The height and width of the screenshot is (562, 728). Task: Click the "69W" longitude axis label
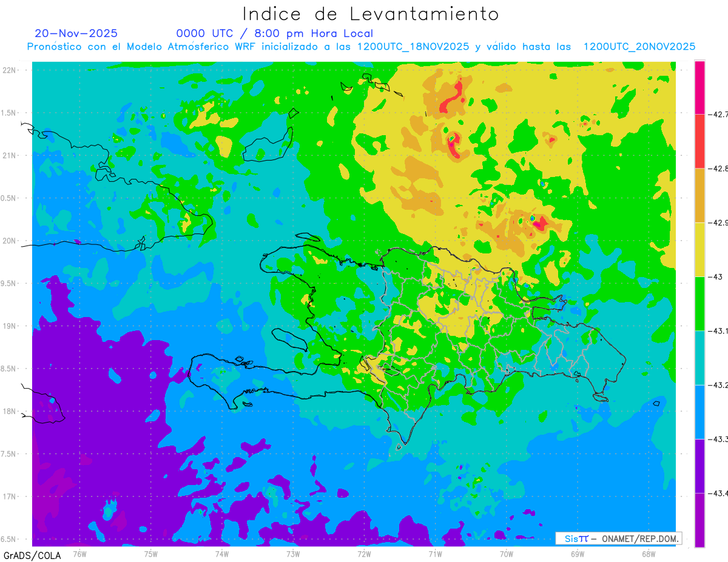578,554
